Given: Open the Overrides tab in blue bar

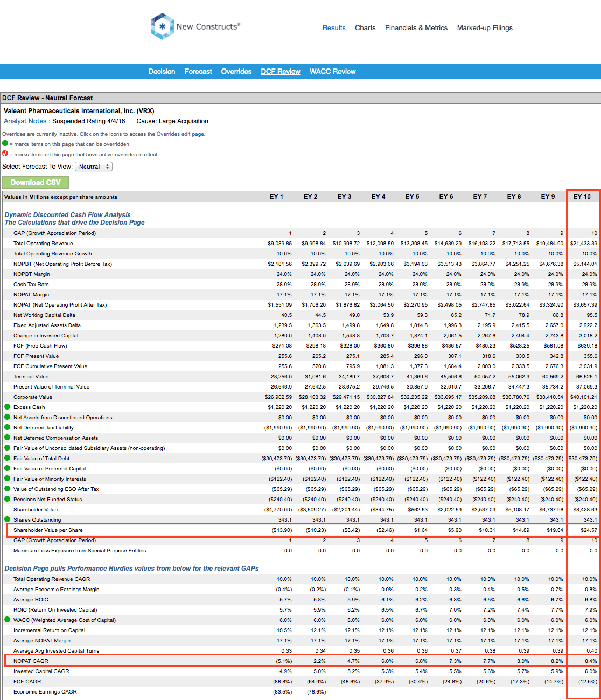Looking at the screenshot, I should [236, 72].
